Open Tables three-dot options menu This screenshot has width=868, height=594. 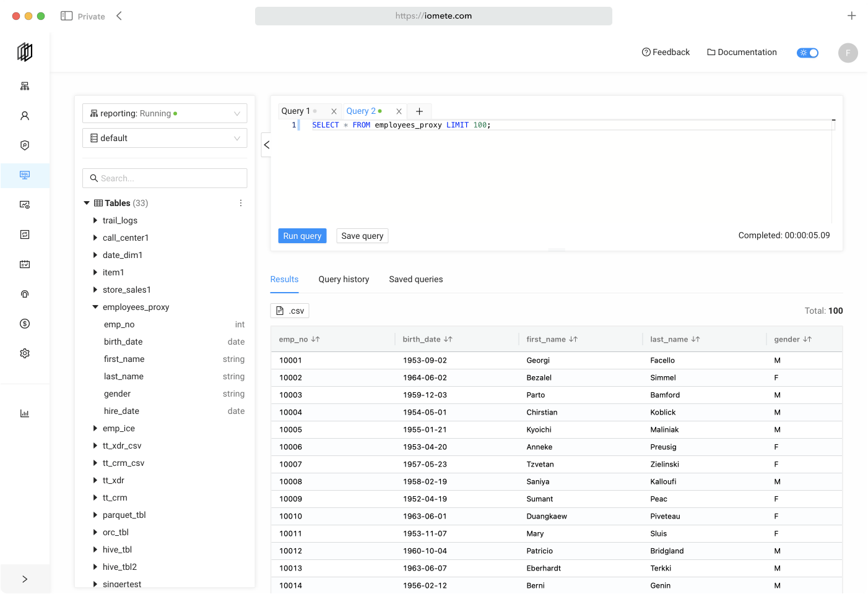click(241, 203)
